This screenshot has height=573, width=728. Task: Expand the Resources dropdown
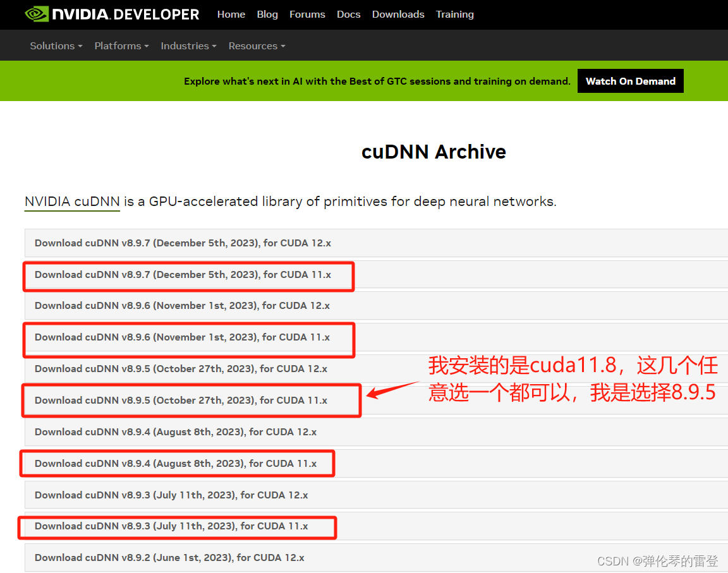[257, 46]
